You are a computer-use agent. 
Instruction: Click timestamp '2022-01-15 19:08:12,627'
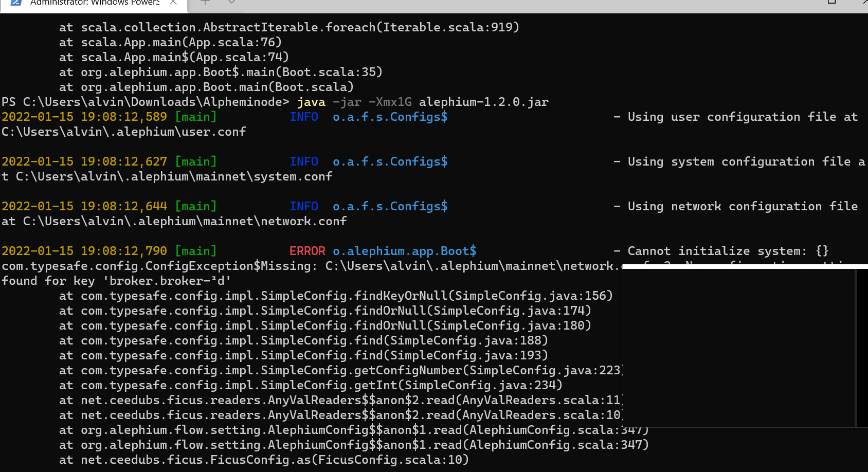pyautogui.click(x=84, y=162)
